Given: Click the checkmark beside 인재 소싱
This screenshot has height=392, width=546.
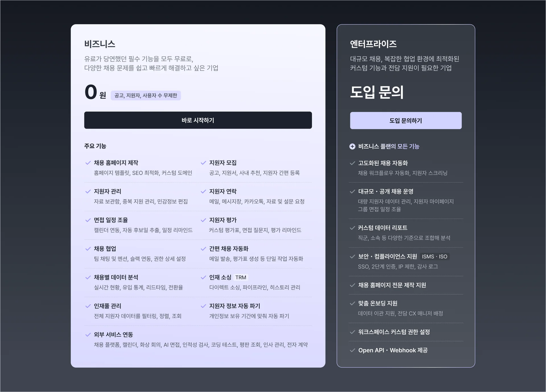Looking at the screenshot, I should (x=203, y=277).
